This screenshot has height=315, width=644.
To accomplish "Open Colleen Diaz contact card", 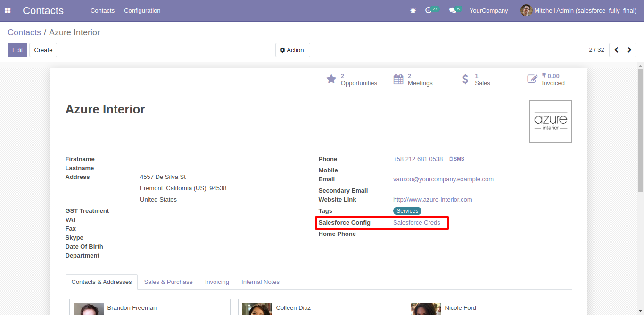I will tap(319, 307).
